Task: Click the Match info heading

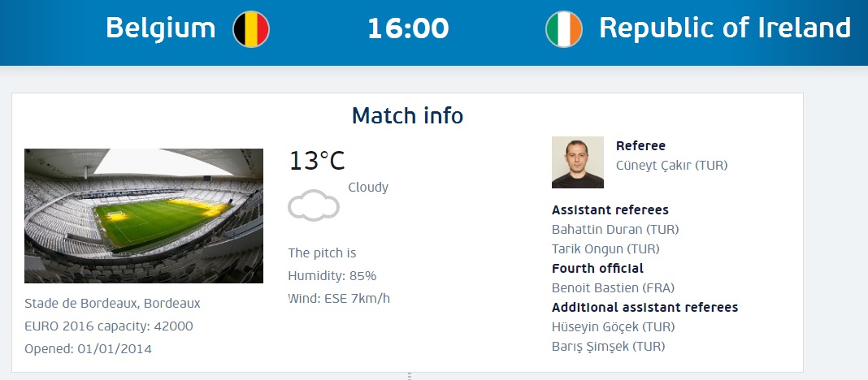Action: [x=407, y=116]
